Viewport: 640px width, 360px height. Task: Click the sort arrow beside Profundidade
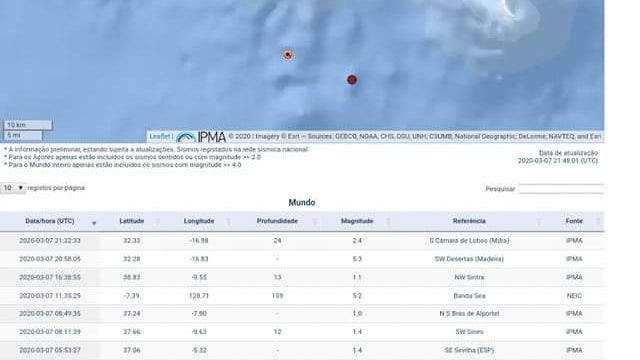pos(314,221)
